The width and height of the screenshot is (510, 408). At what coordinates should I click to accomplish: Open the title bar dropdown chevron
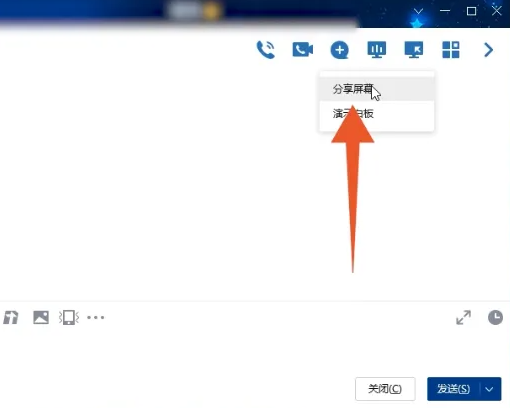418,12
